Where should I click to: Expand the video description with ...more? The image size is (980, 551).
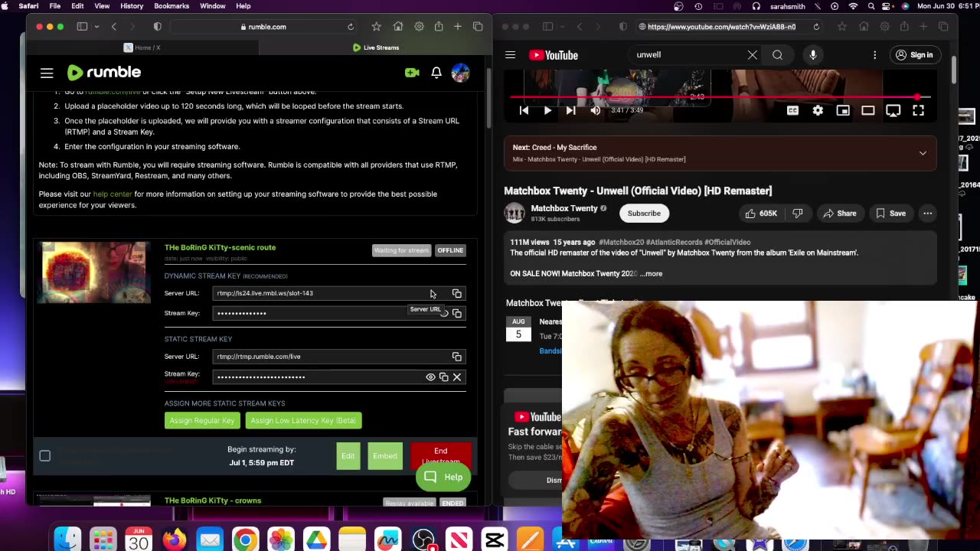coord(652,274)
